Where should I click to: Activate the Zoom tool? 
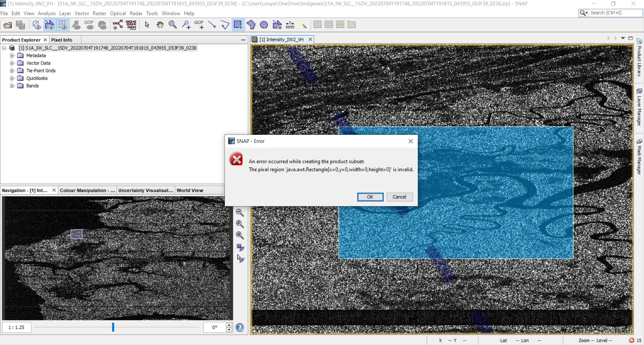point(173,25)
